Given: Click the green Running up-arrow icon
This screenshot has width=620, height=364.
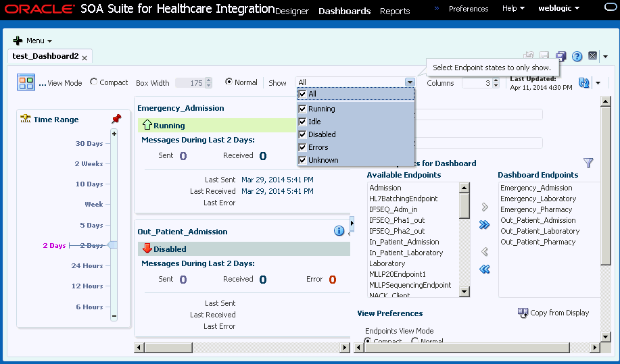Looking at the screenshot, I should (147, 125).
